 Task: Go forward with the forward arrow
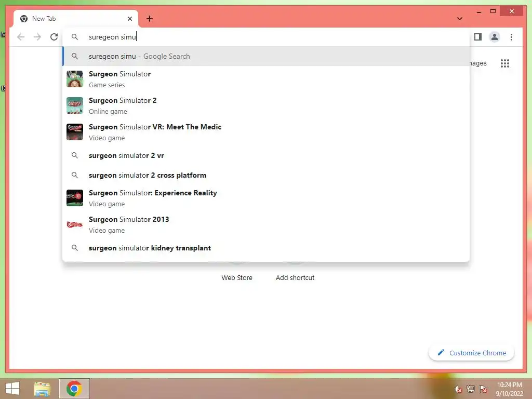click(37, 37)
